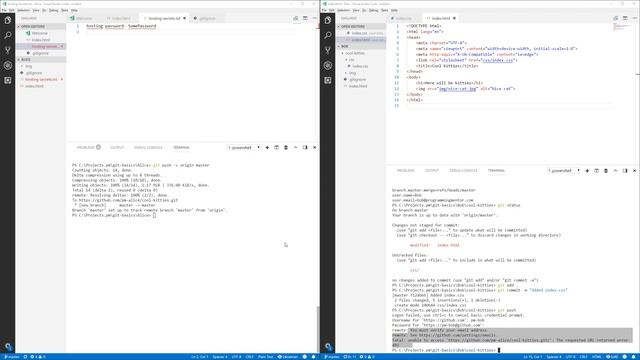The image size is (640, 360).
Task: Open Explorer view in Alice's left window
Action: pos(8,20)
